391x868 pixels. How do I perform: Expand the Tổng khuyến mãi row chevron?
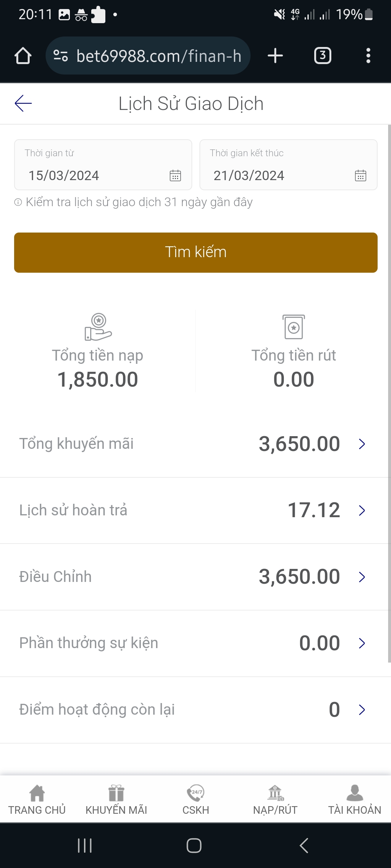[362, 444]
